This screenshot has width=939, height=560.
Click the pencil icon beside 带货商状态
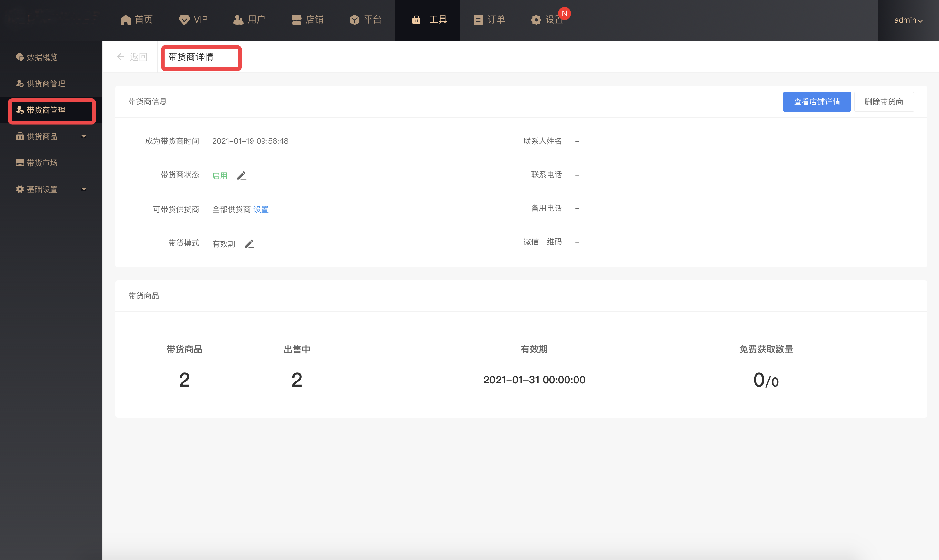click(x=242, y=176)
